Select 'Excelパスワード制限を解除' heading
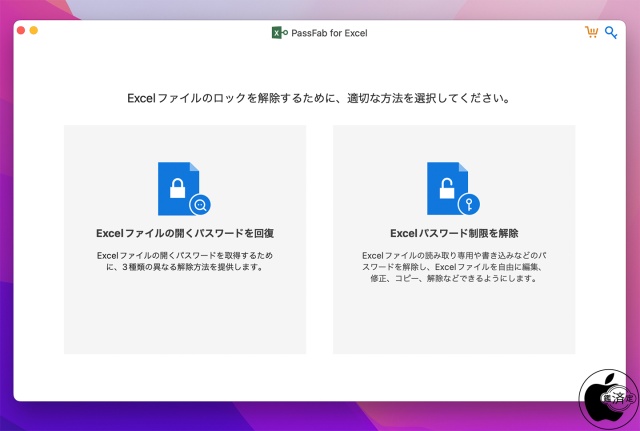This screenshot has width=640, height=431. 454,233
